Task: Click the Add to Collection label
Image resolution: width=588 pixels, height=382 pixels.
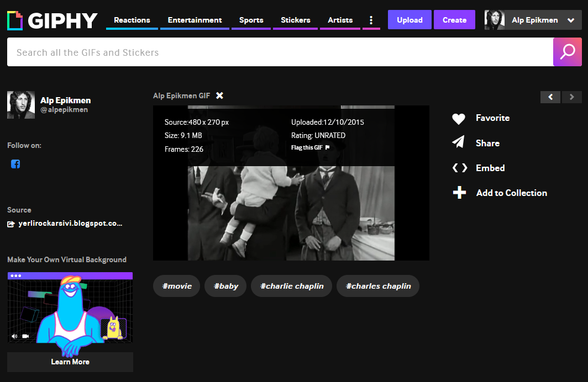Action: click(512, 193)
